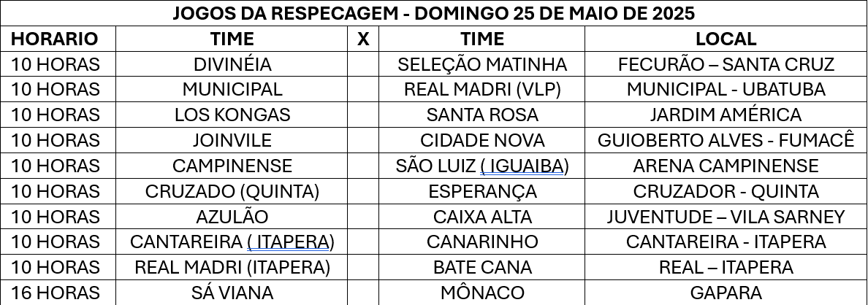
Task: Select the JOINVILE team cell
Action: pyautogui.click(x=232, y=140)
